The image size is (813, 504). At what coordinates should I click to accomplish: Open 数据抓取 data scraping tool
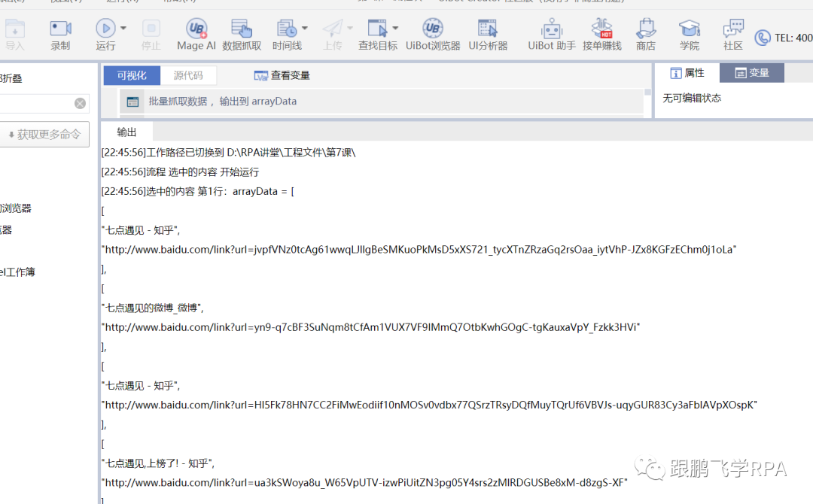pyautogui.click(x=242, y=34)
